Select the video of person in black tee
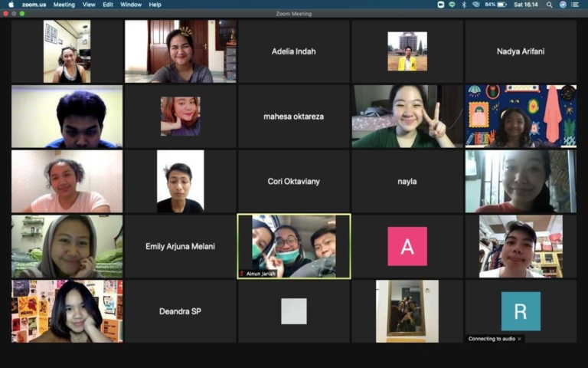The image size is (588, 368). pos(181,182)
